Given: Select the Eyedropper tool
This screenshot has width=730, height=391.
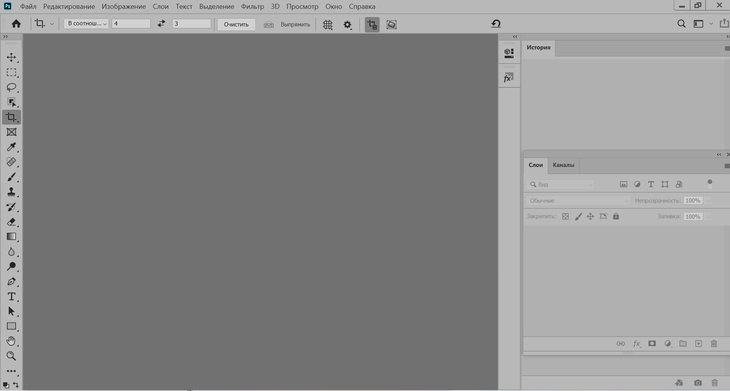Looking at the screenshot, I should point(11,147).
